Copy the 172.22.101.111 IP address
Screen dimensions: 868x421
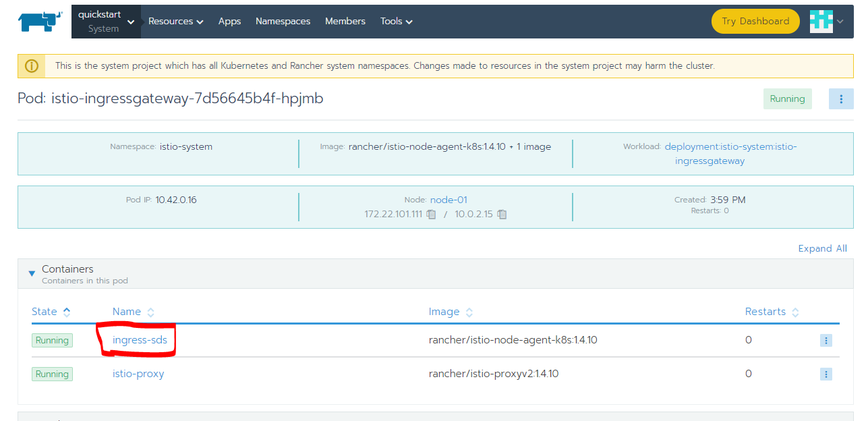[x=431, y=215]
